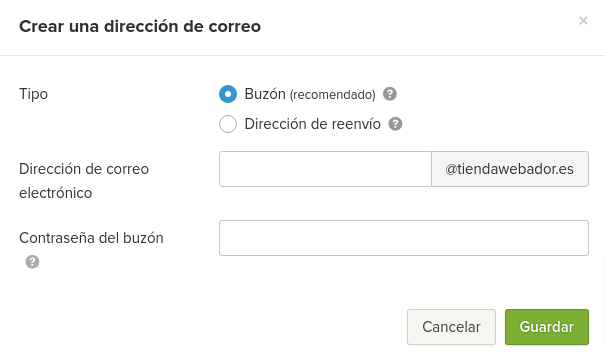Click the @tiendawebador.es domain suffix box
Viewport: 605px width, 362px height.
click(510, 169)
